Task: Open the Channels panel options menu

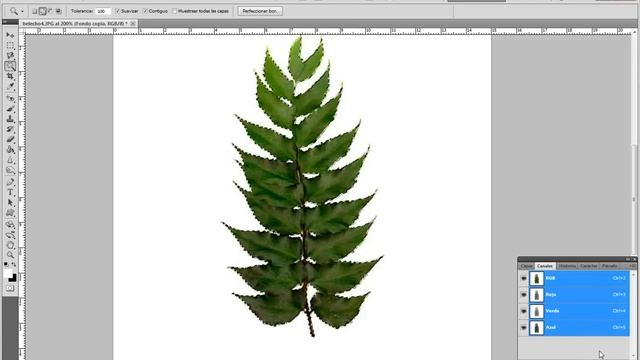Action: tap(632, 266)
